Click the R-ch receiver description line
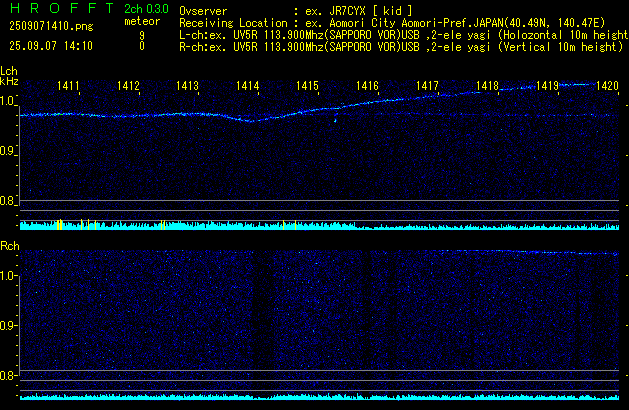The height and width of the screenshot is (410, 629). (401, 47)
